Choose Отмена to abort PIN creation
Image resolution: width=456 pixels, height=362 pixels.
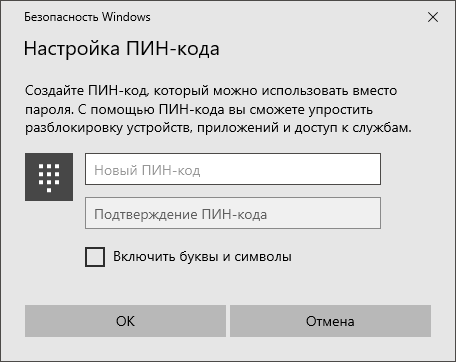[x=330, y=321]
